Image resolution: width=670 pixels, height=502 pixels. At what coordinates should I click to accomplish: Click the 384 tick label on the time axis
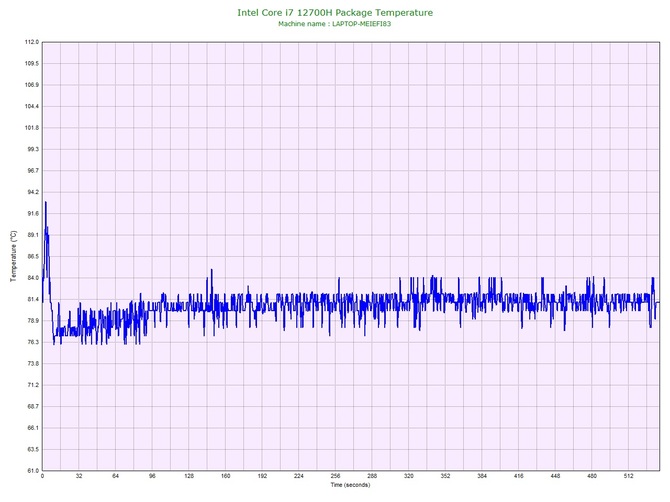point(482,476)
